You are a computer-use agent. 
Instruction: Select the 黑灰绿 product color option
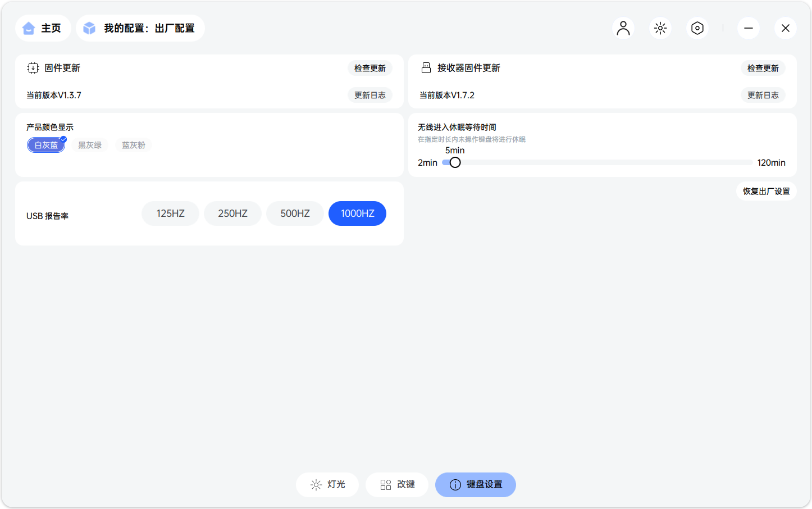(x=90, y=145)
